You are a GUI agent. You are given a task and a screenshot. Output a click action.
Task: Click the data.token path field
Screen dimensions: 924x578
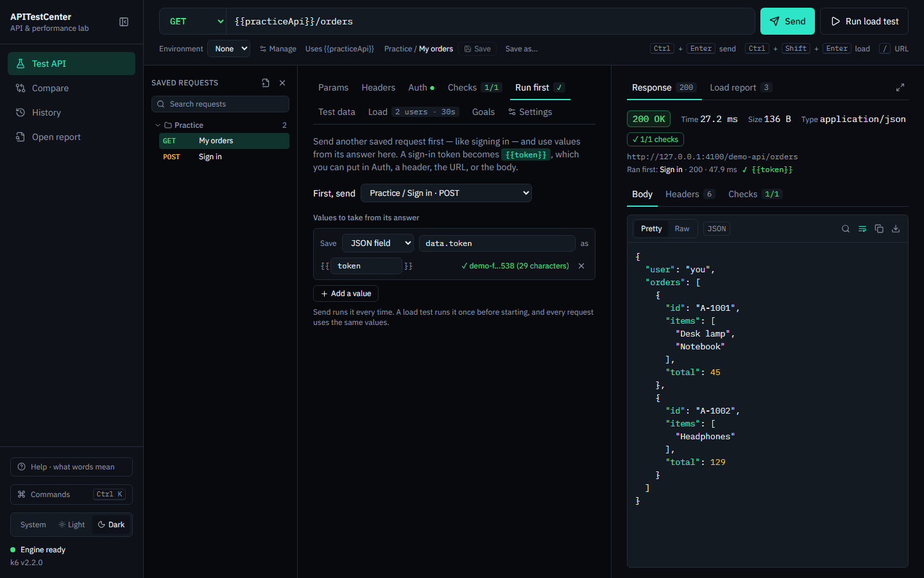(x=497, y=243)
